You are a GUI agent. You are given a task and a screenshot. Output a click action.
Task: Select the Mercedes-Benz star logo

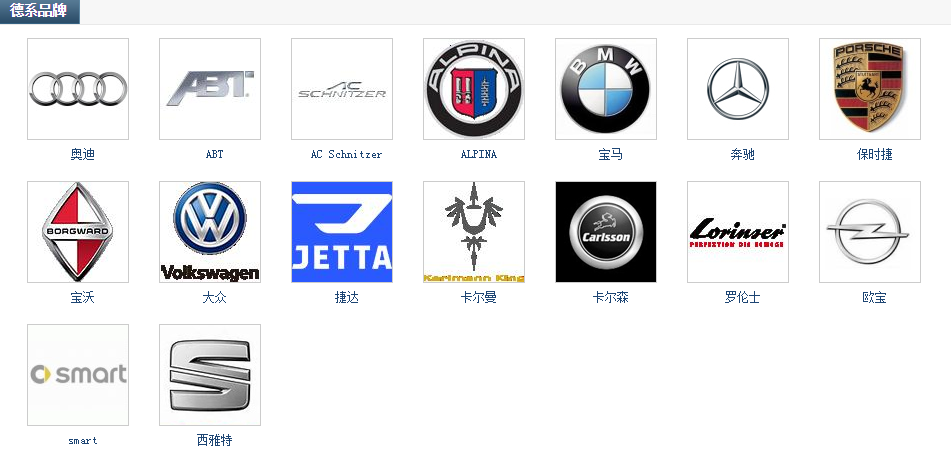pyautogui.click(x=738, y=89)
